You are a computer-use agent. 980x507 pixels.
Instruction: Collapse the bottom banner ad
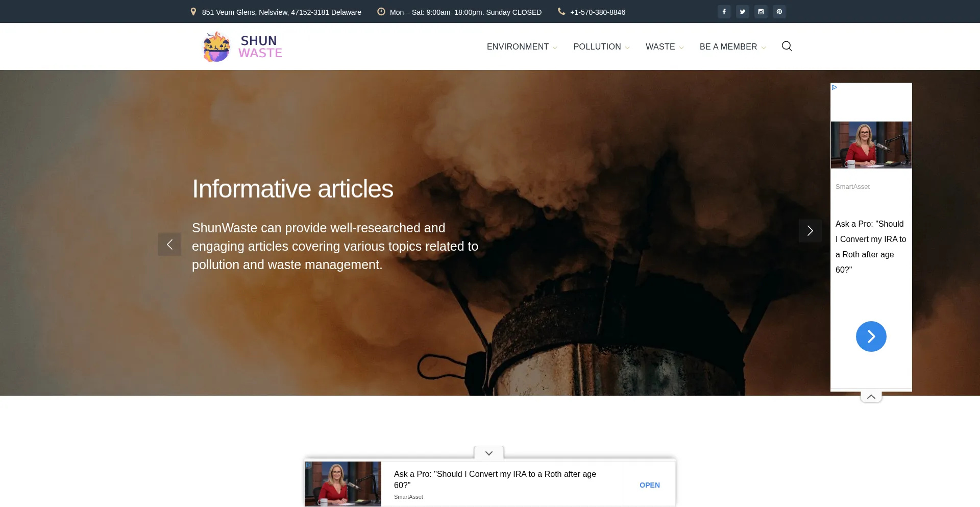(488, 453)
